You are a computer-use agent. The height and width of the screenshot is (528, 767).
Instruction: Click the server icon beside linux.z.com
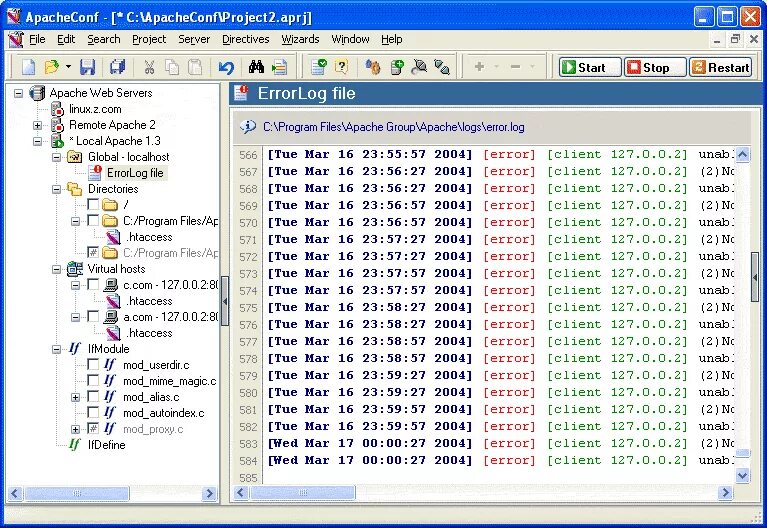pos(57,109)
